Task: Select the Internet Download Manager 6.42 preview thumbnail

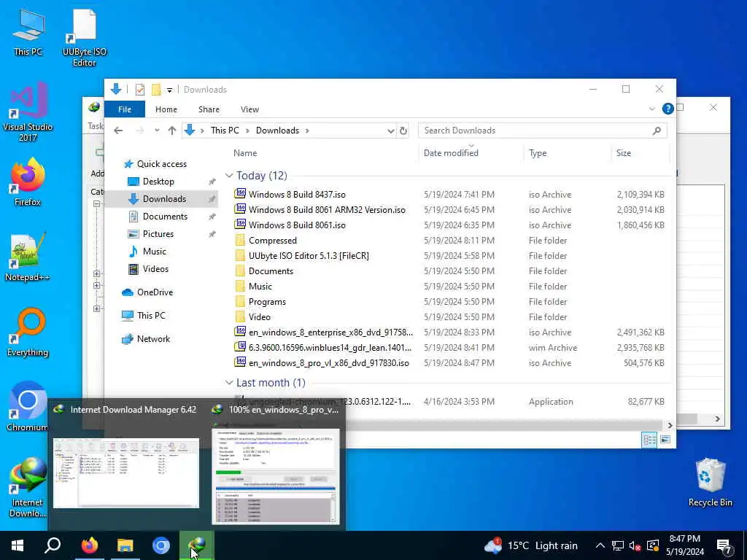Action: (125, 473)
